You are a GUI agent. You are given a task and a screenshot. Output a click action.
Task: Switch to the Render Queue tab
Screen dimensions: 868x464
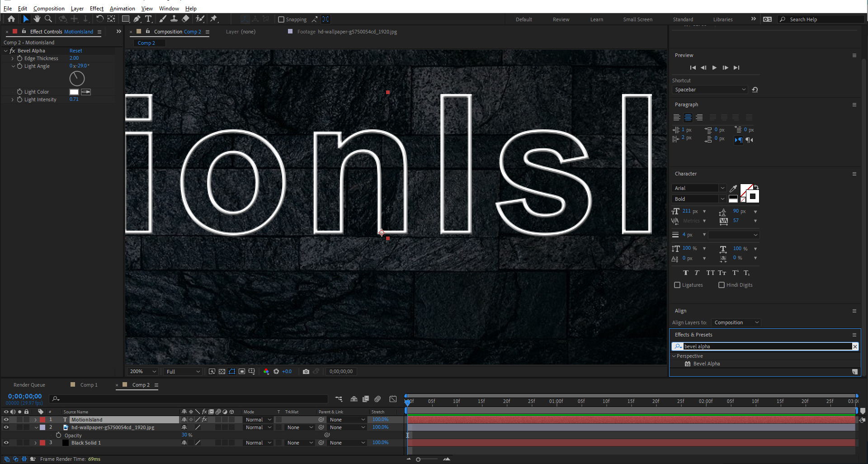click(x=29, y=385)
